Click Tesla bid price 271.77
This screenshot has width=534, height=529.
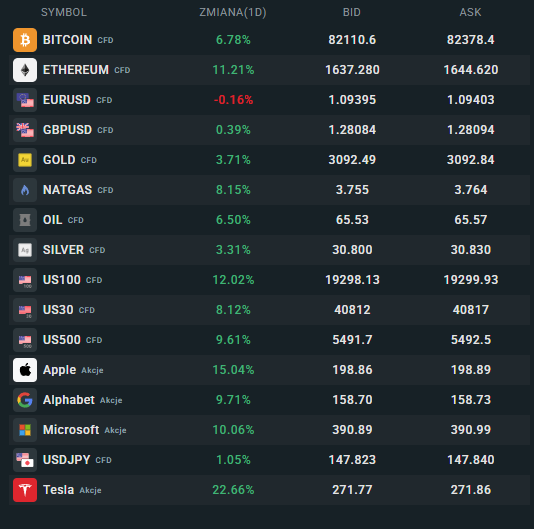(352, 490)
